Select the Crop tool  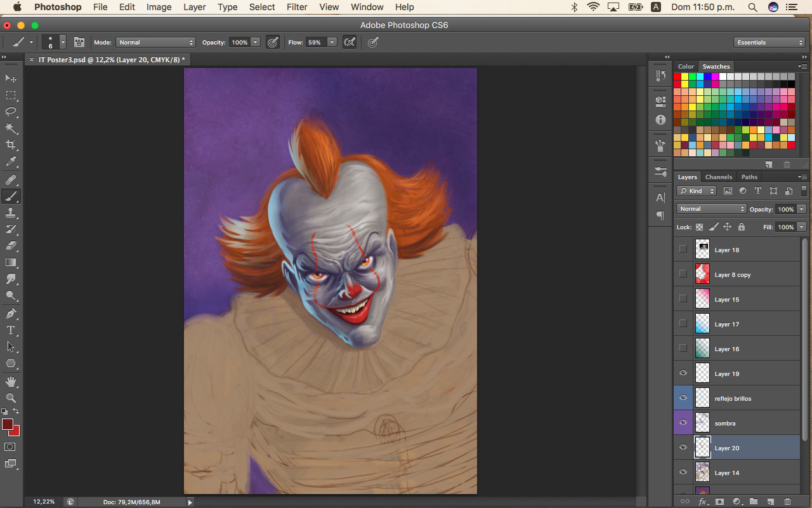pos(11,145)
